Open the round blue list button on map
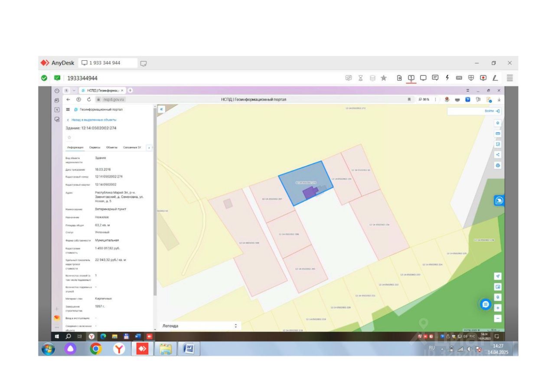This screenshot has width=555, height=392. click(486, 304)
